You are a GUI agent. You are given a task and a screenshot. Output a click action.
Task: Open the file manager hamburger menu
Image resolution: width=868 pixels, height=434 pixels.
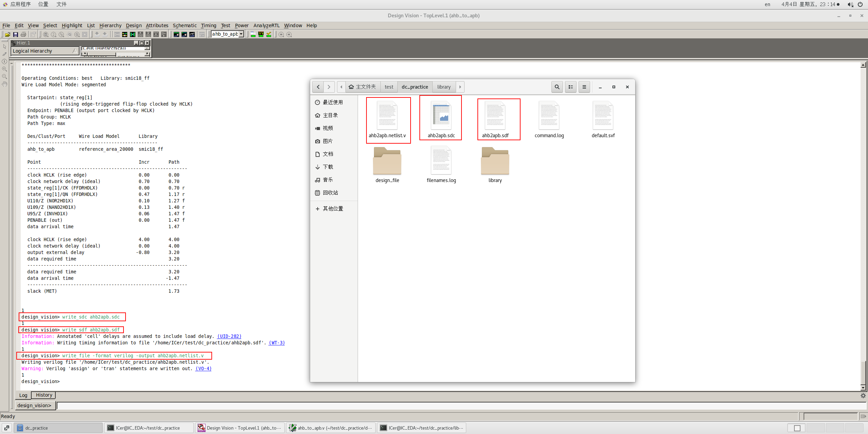[584, 87]
